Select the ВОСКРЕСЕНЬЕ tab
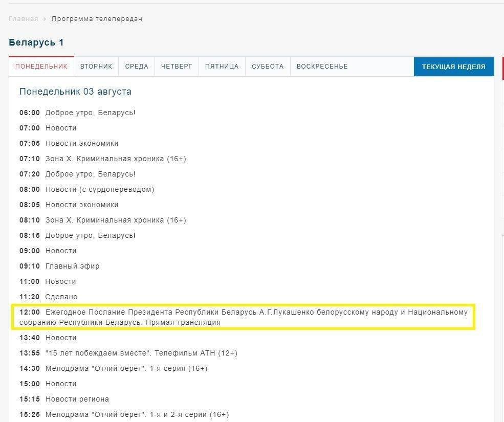Viewport: 504px width, 422px height. click(322, 66)
